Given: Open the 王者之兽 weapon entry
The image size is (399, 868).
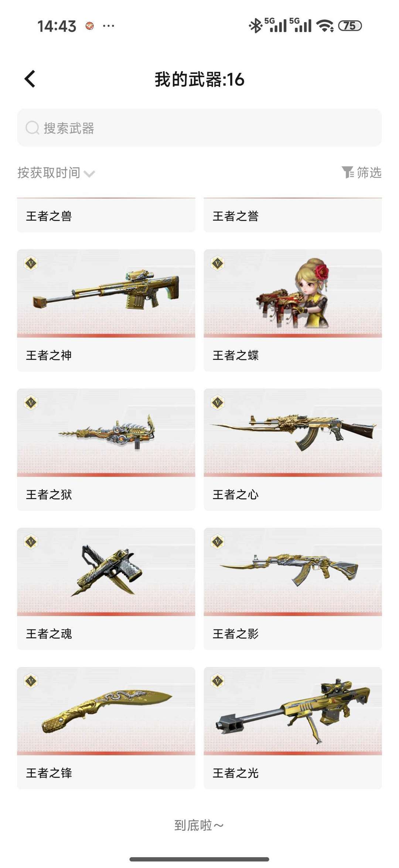Looking at the screenshot, I should [x=106, y=215].
